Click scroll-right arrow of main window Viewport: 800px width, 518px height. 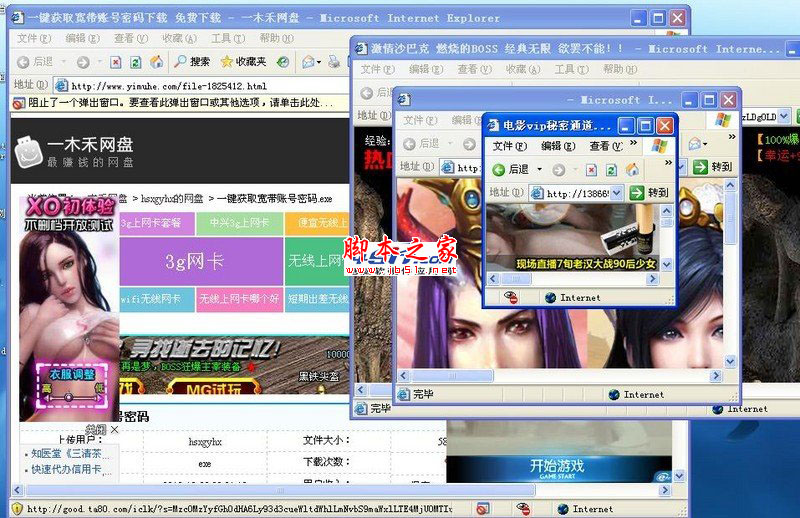[x=664, y=490]
